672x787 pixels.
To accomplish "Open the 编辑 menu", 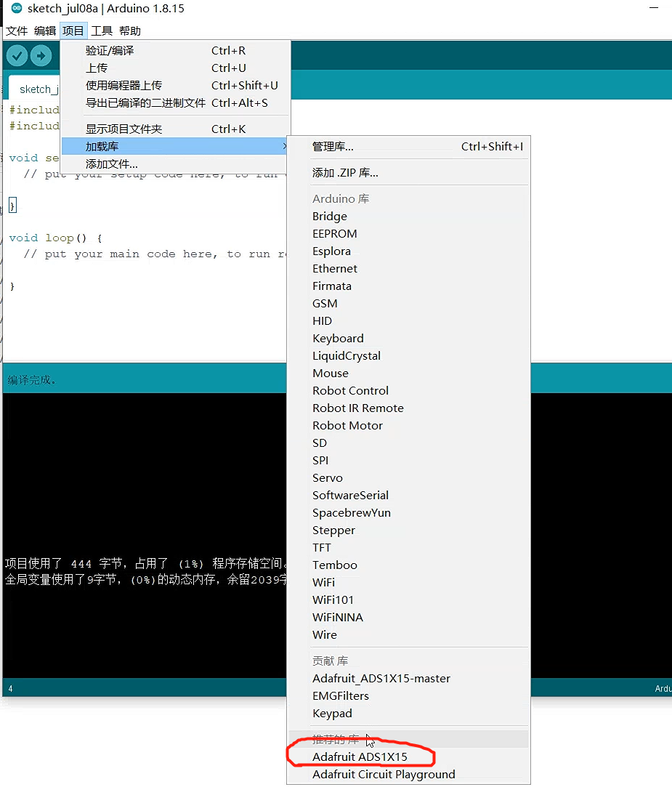I will coord(44,31).
